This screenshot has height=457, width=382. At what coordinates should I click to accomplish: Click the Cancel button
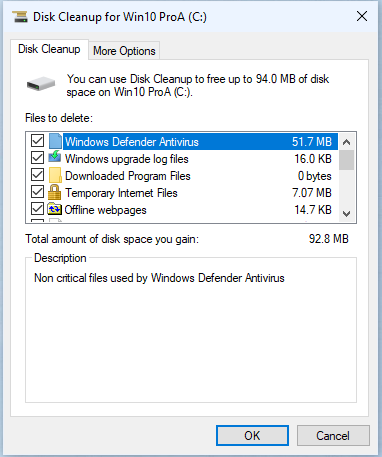(x=333, y=435)
